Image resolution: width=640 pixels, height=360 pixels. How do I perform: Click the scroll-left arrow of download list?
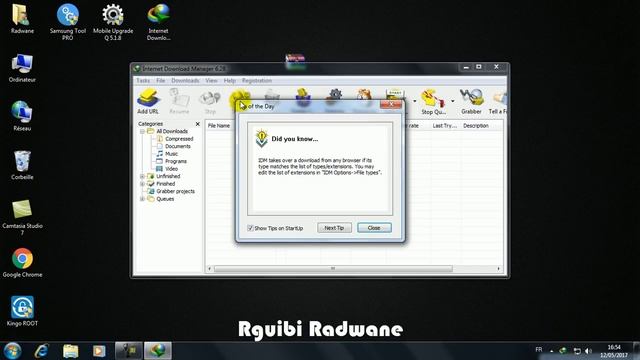(210, 269)
